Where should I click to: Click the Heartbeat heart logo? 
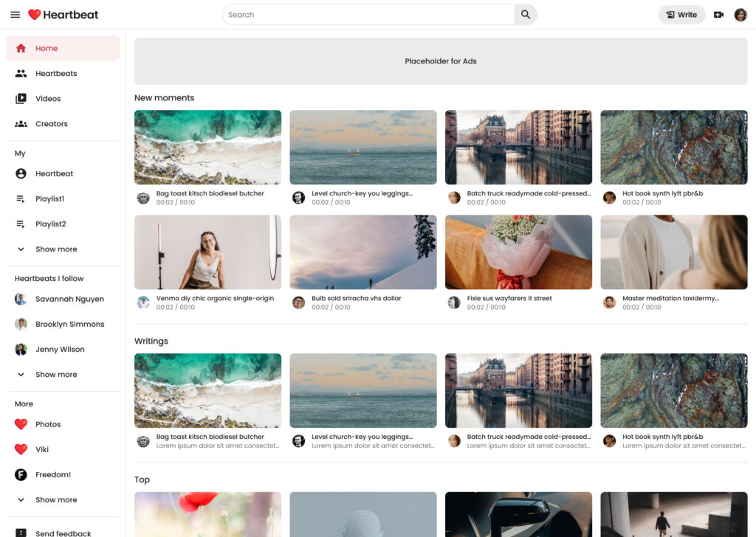point(34,15)
